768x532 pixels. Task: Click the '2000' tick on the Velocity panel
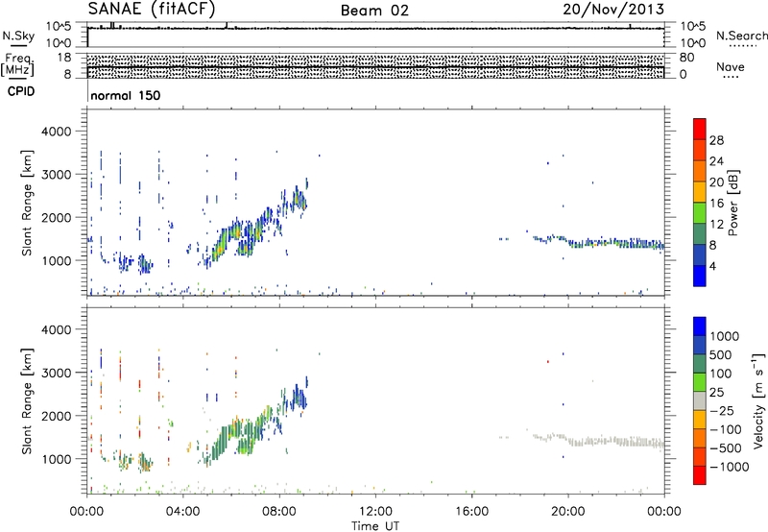pos(57,416)
